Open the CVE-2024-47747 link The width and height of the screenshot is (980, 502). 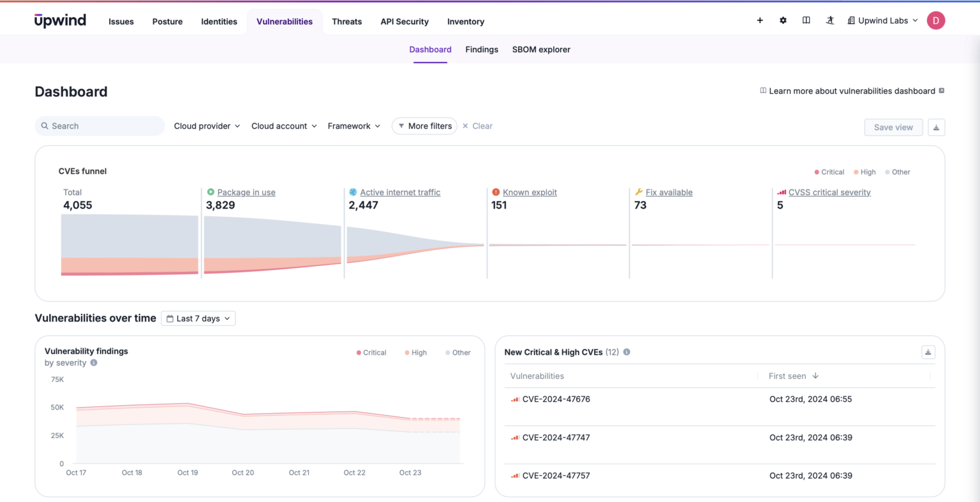tap(554, 438)
